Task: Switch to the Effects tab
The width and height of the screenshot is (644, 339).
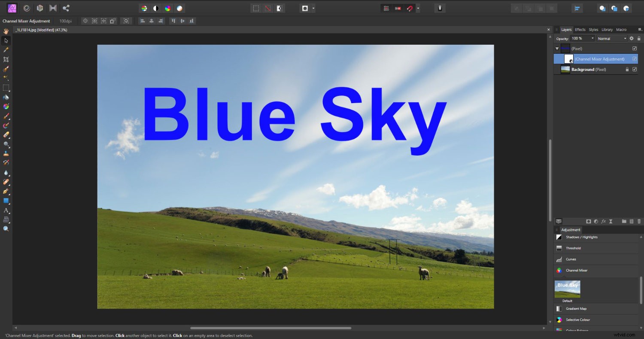Action: click(580, 29)
